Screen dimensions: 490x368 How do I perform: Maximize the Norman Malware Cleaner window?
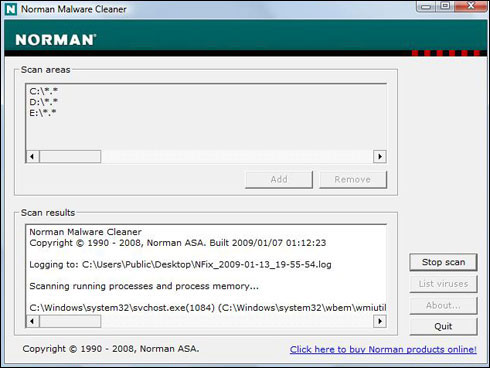click(445, 6)
